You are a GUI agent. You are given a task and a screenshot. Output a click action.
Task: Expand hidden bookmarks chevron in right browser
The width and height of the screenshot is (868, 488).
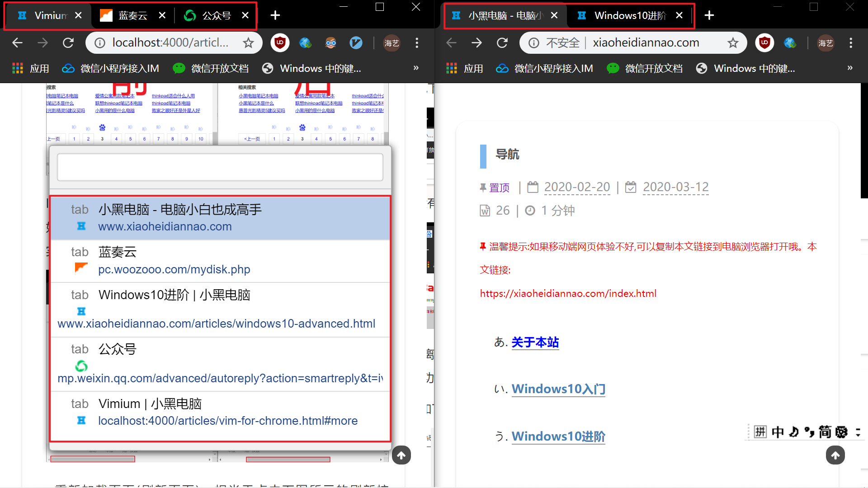[x=850, y=68]
